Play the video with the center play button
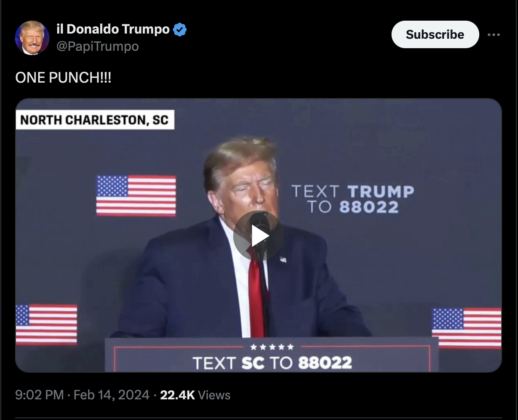The image size is (518, 420). click(x=258, y=236)
